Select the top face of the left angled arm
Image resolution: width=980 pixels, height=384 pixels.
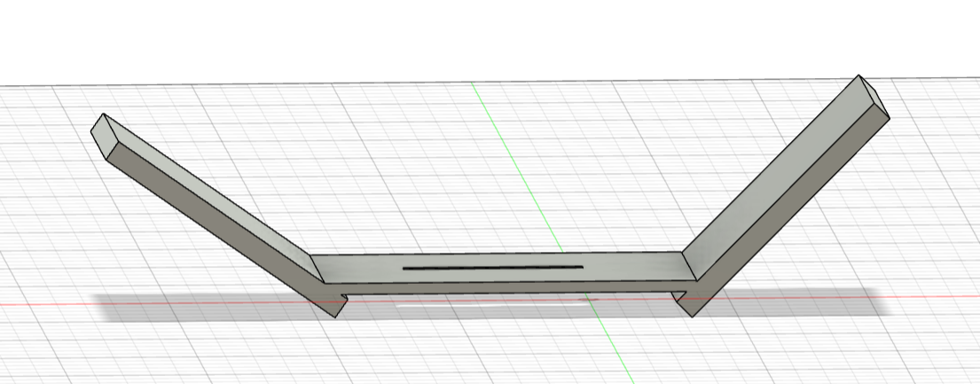click(x=214, y=199)
